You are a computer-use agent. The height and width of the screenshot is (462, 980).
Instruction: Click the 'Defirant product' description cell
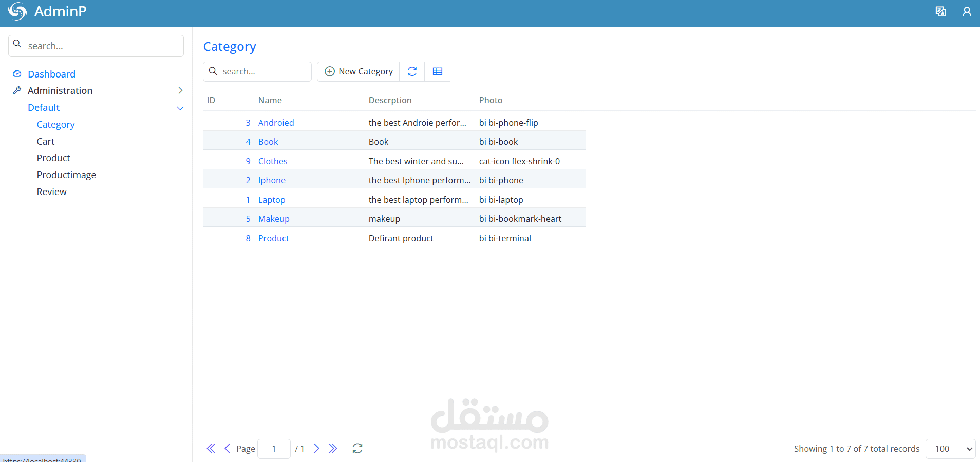click(401, 238)
